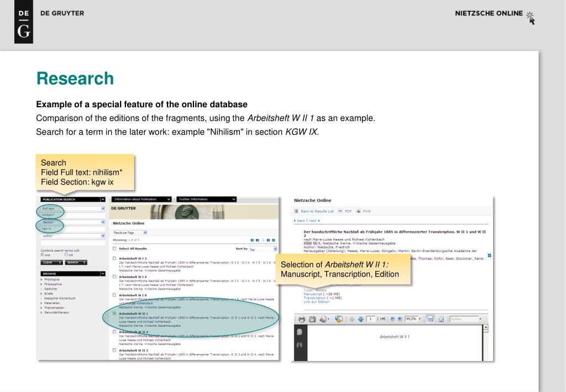Click the PDF page number field

pyautogui.click(x=371, y=319)
